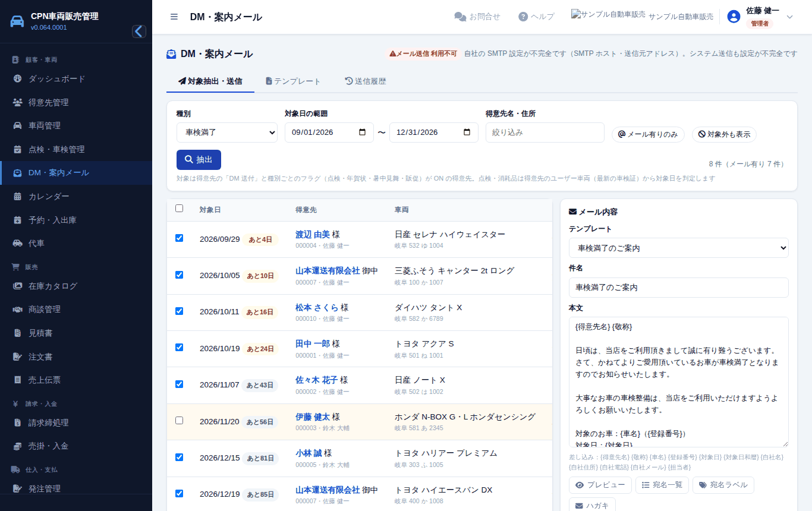
Task: Open date picker for end date 12/31/2026
Action: [467, 133]
